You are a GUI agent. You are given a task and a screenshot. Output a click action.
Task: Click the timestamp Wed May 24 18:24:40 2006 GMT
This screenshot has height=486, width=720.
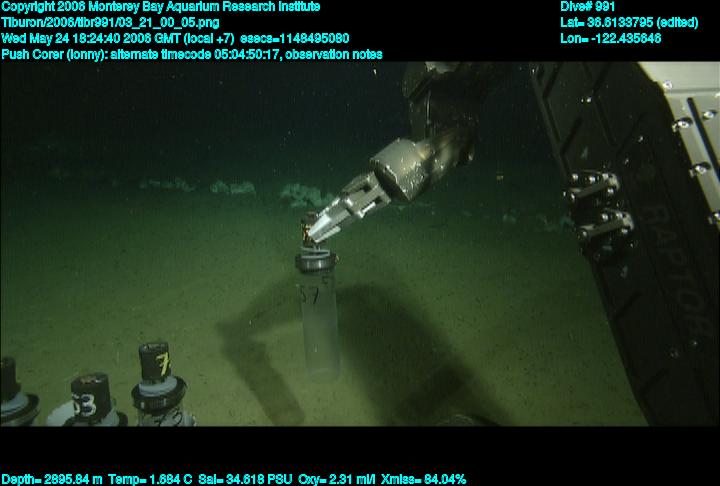point(94,38)
